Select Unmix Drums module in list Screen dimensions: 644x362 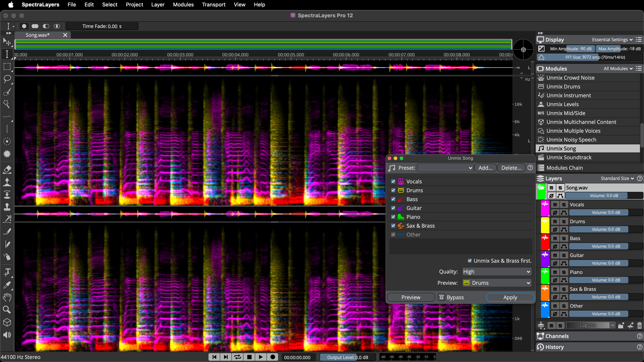[x=563, y=86]
